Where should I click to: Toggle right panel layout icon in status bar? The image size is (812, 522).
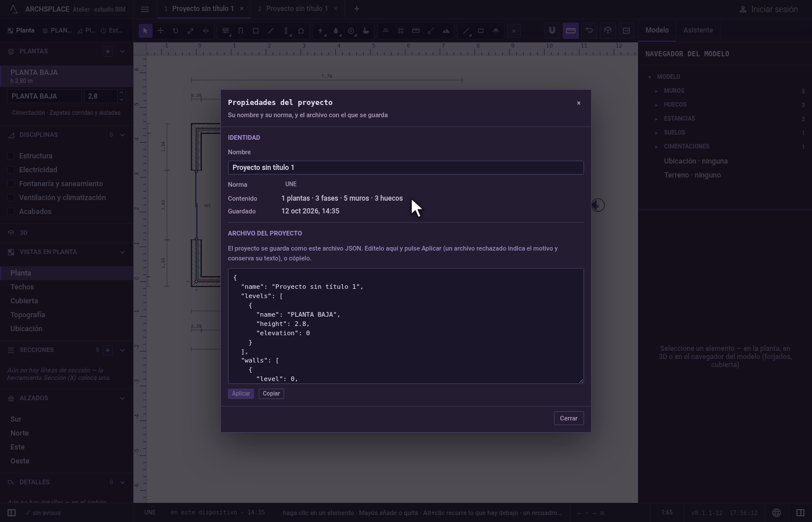[800, 513]
